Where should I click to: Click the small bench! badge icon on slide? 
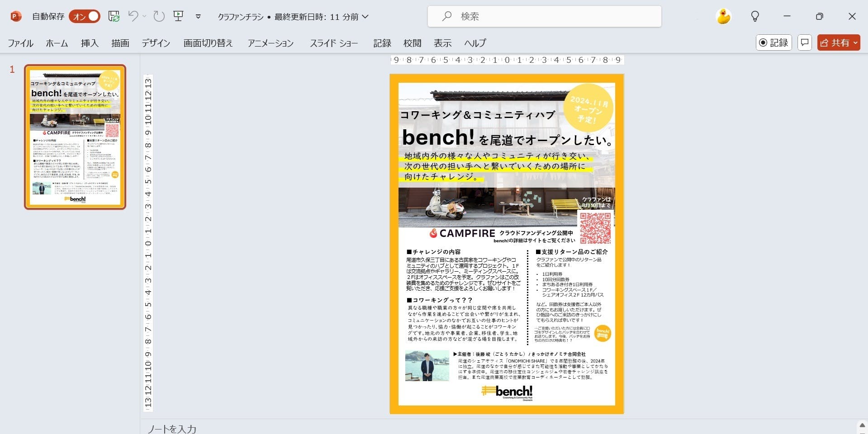click(x=602, y=334)
